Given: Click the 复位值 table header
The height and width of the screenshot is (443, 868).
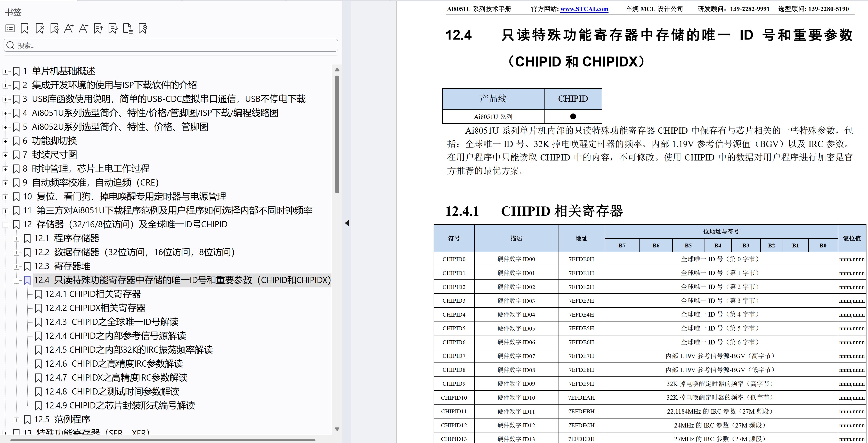Looking at the screenshot, I should click(852, 238).
